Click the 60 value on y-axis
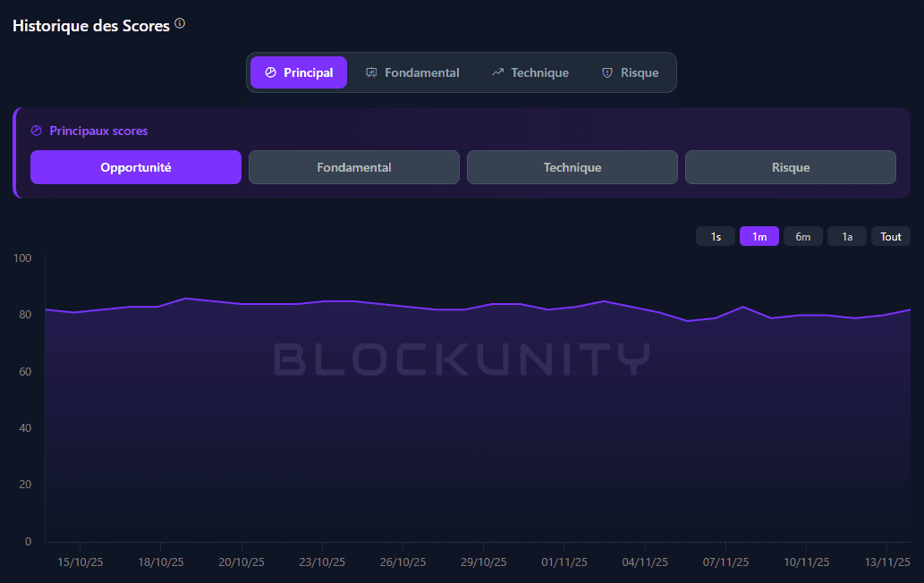The image size is (924, 583). (x=25, y=372)
